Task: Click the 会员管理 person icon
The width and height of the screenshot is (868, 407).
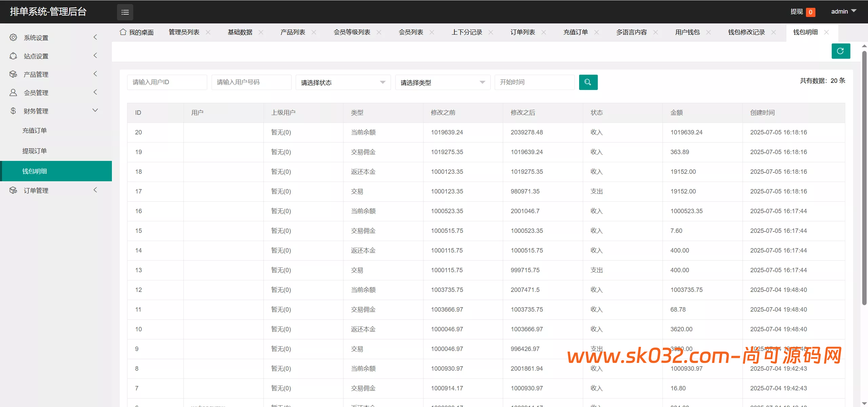Action: pos(14,92)
